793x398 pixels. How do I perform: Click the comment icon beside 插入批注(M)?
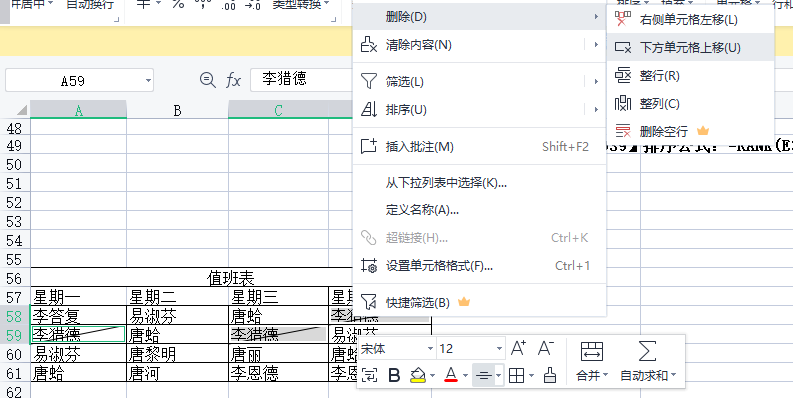pyautogui.click(x=369, y=146)
